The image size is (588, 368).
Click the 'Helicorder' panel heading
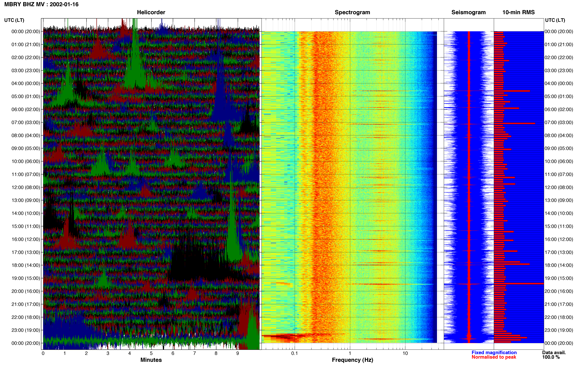pyautogui.click(x=151, y=12)
